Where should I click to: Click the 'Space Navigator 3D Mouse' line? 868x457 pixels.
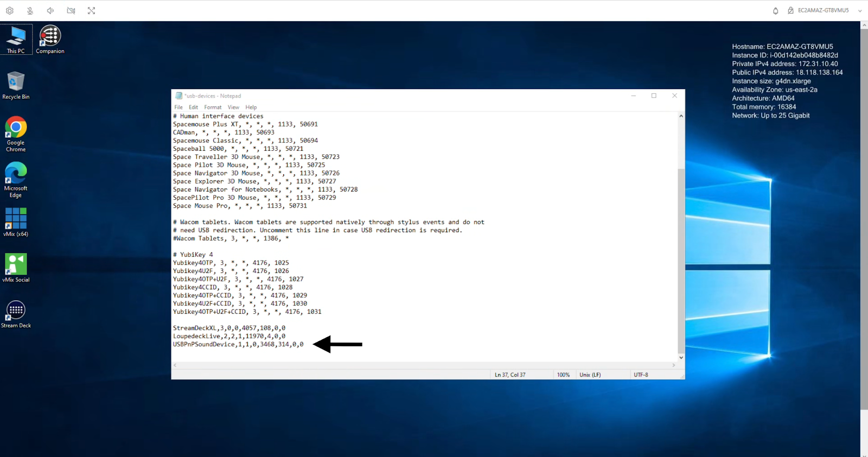[x=256, y=173]
